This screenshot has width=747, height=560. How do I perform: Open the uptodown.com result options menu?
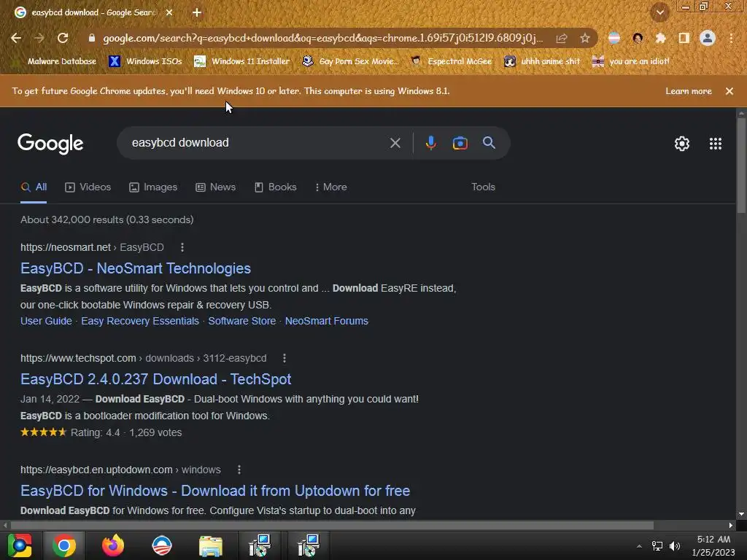[x=239, y=470]
